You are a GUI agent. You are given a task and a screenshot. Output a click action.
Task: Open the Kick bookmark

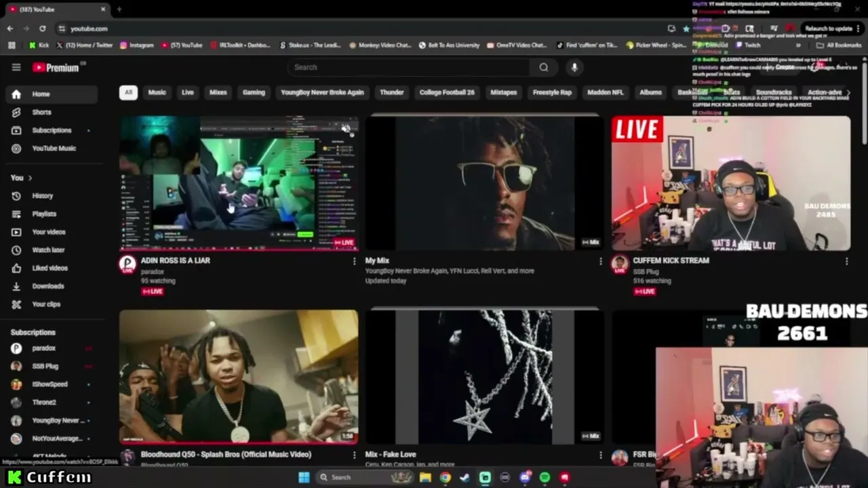pos(39,45)
